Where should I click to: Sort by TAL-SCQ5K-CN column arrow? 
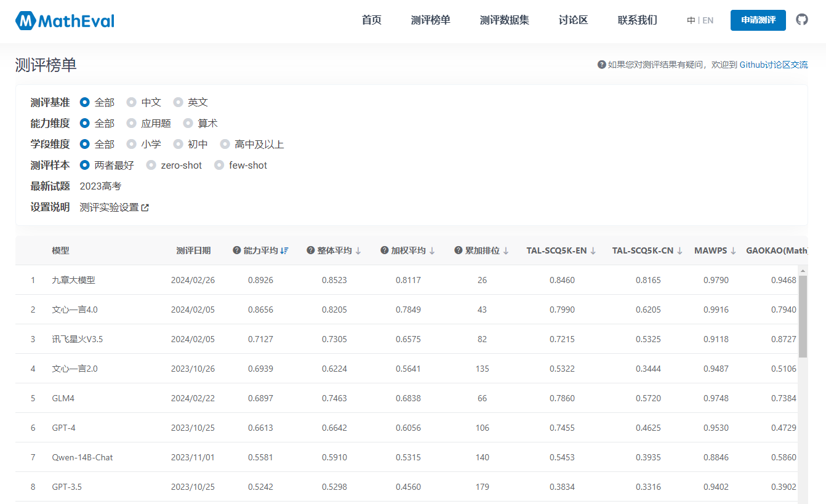tap(679, 250)
